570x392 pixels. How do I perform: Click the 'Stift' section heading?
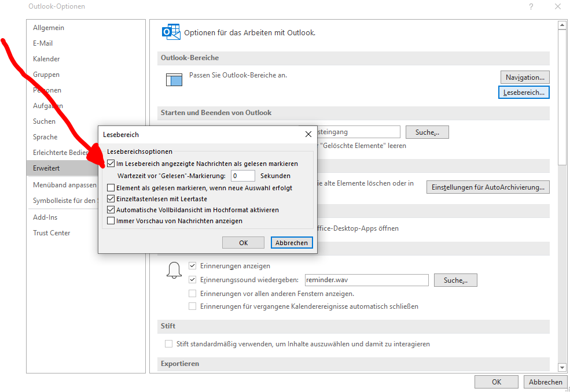pyautogui.click(x=168, y=326)
